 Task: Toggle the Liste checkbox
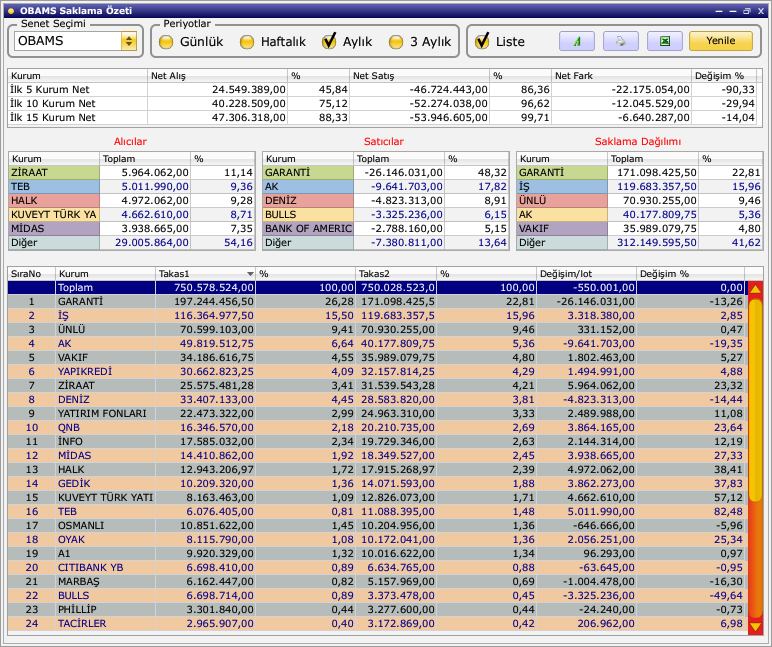pos(500,41)
